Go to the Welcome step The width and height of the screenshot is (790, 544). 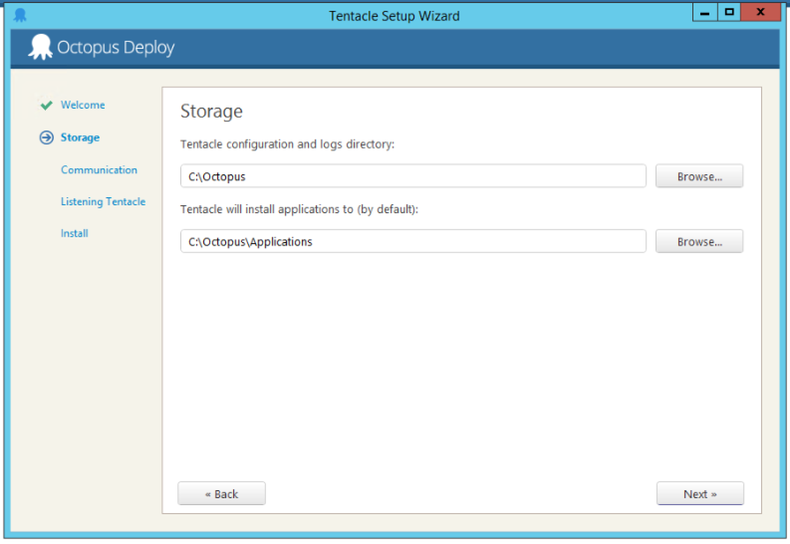pyautogui.click(x=83, y=105)
